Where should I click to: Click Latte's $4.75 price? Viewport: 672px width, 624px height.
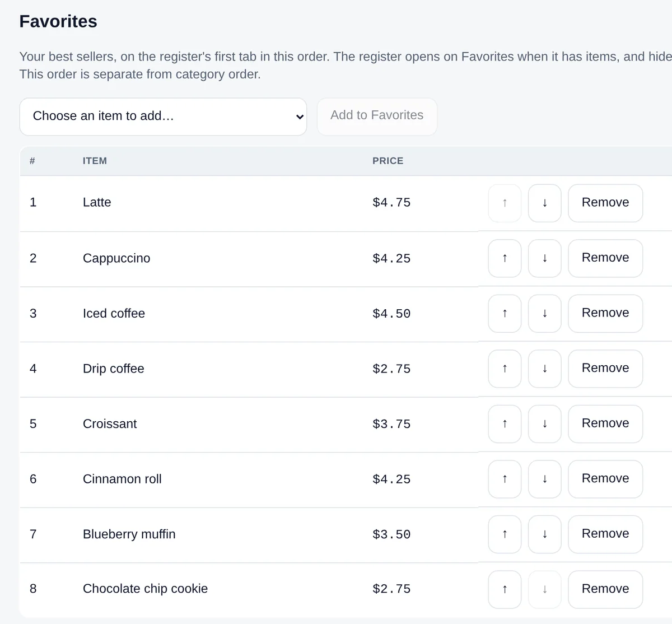pyautogui.click(x=391, y=203)
